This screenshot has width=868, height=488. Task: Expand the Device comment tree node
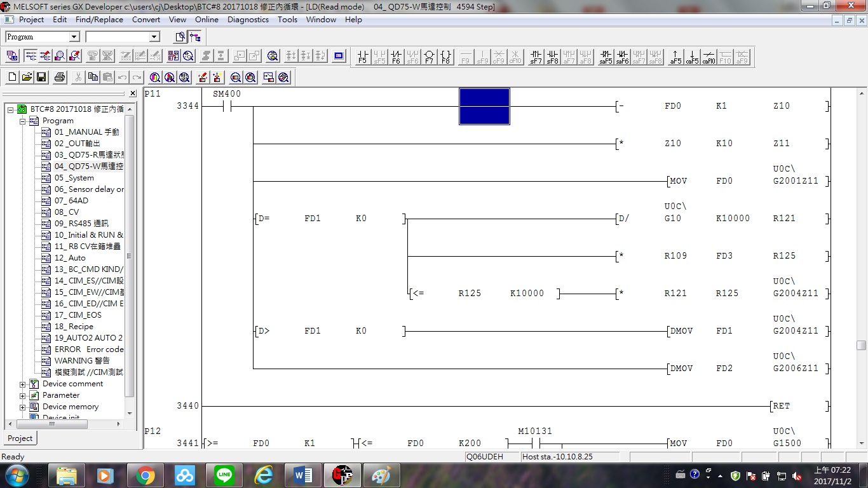point(23,384)
